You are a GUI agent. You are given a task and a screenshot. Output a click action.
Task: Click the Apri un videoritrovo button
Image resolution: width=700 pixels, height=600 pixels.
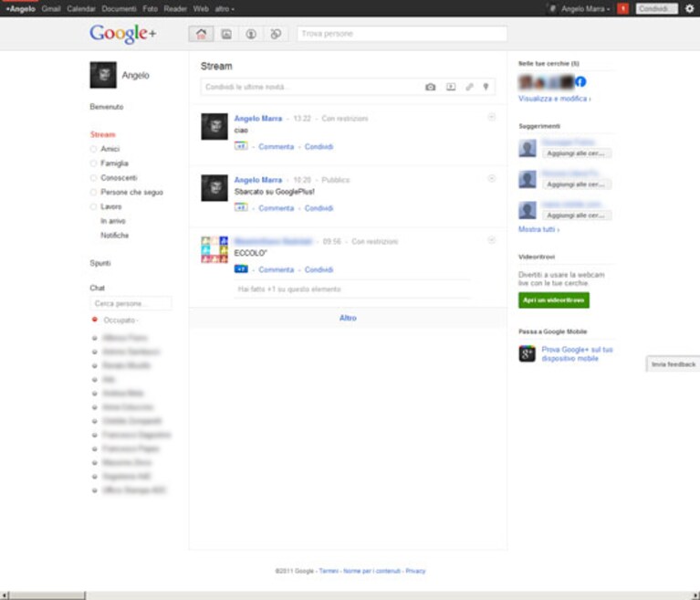click(554, 300)
